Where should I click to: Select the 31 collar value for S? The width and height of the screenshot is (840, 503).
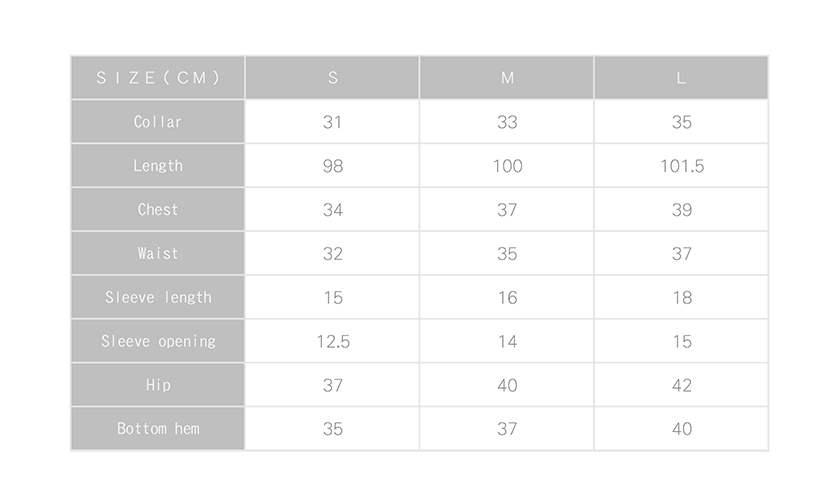[333, 122]
